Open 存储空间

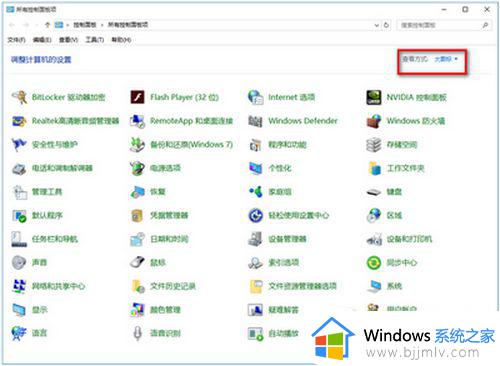tap(391, 145)
